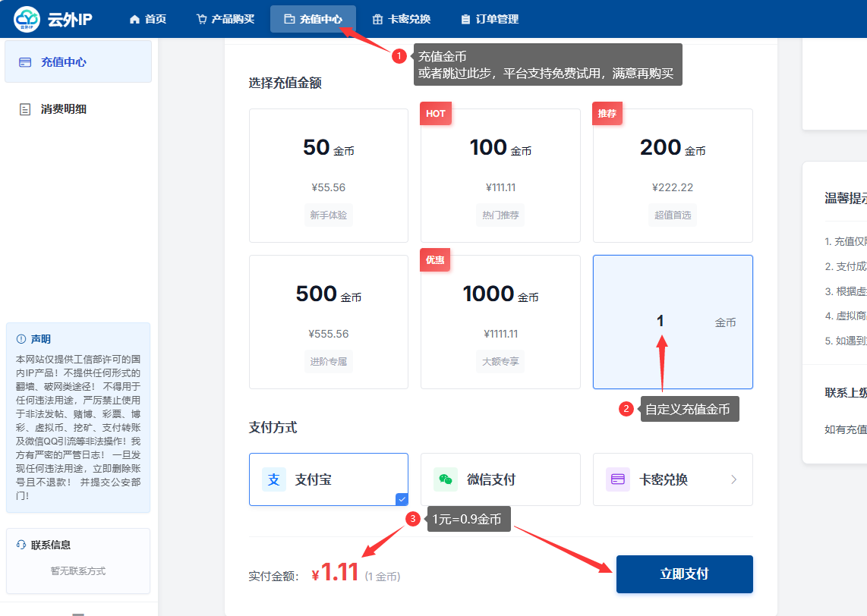Viewport: 867px width, 616px height.
Task: Open the 产品购买 navigation tab
Action: pyautogui.click(x=225, y=19)
